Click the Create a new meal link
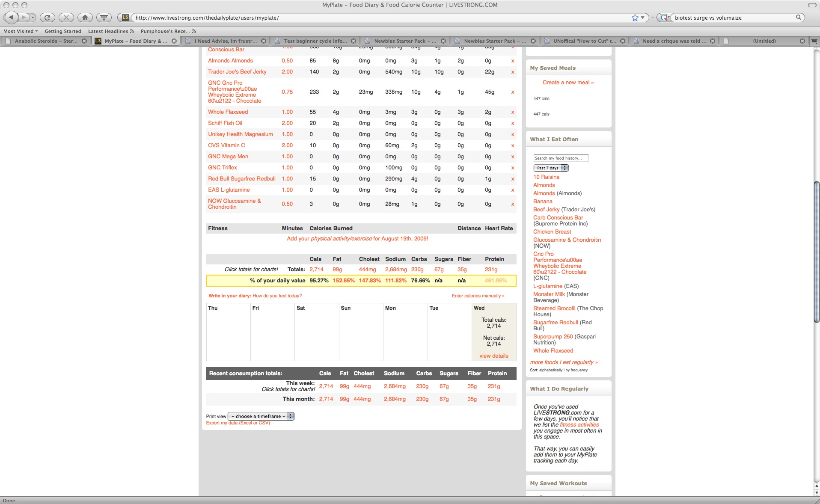 [x=568, y=83]
